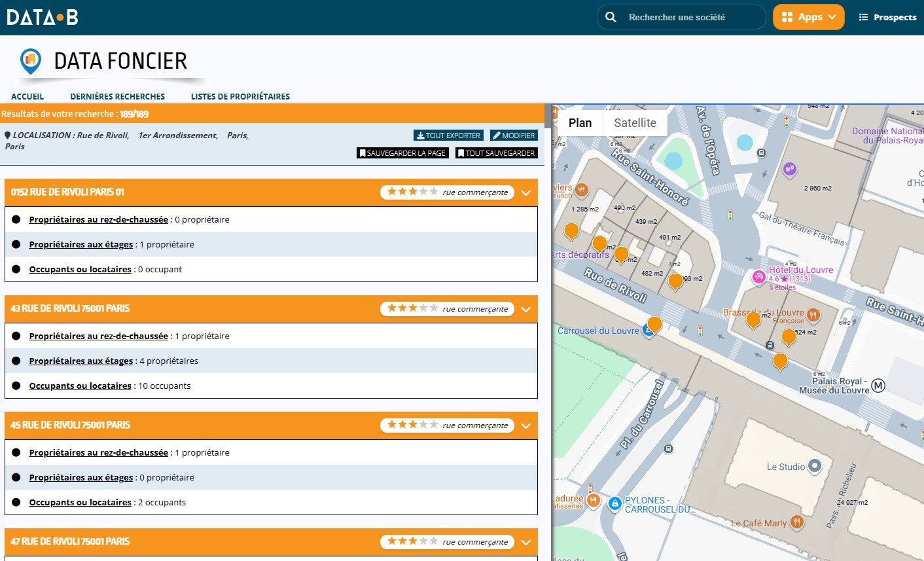Click the Ladurée restaurant map icon
The width and height of the screenshot is (924, 561).
(x=593, y=501)
